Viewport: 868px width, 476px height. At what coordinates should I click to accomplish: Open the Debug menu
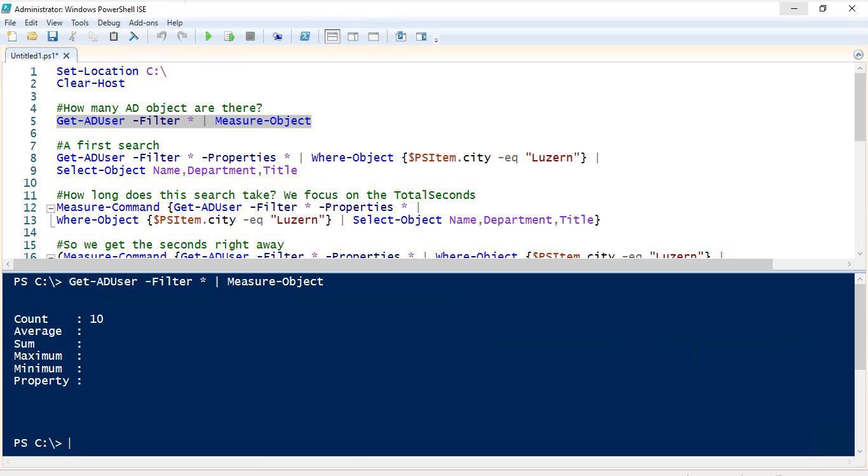[109, 22]
